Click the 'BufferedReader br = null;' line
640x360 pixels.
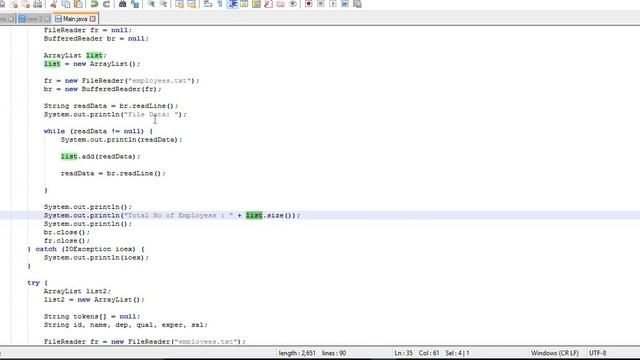96,39
